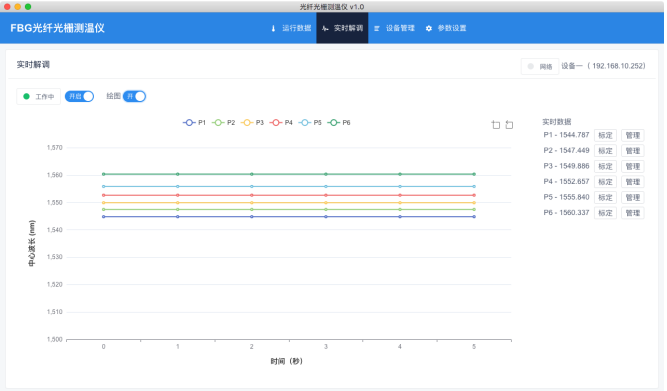The height and width of the screenshot is (391, 667).
Task: Toggle P2 series in chart legend
Action: point(223,123)
